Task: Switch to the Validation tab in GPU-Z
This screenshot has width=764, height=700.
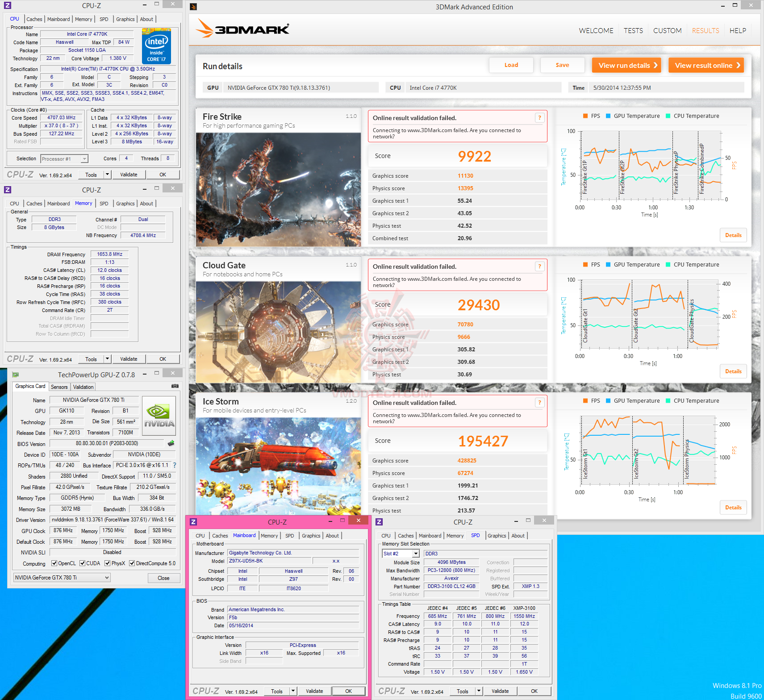Action: click(83, 387)
